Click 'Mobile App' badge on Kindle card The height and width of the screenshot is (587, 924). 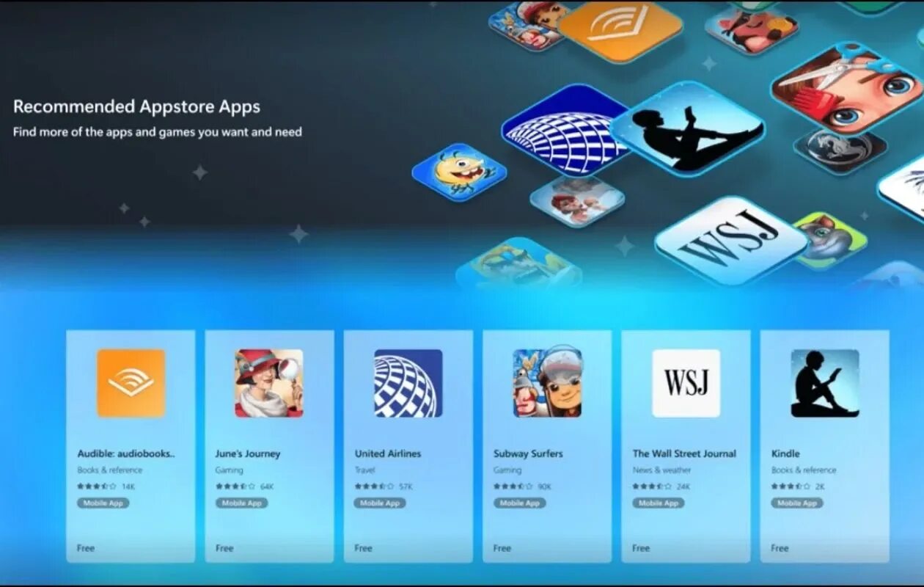pos(796,503)
